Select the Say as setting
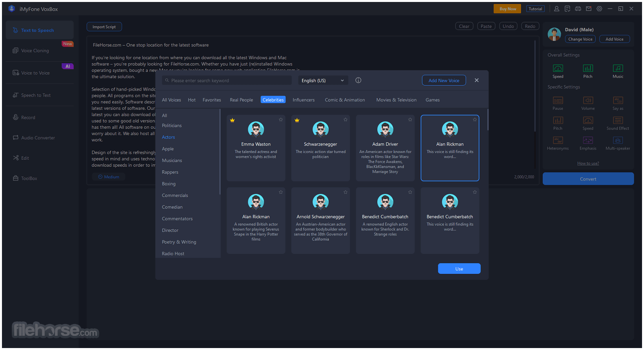Image resolution: width=644 pixels, height=350 pixels. click(618, 103)
